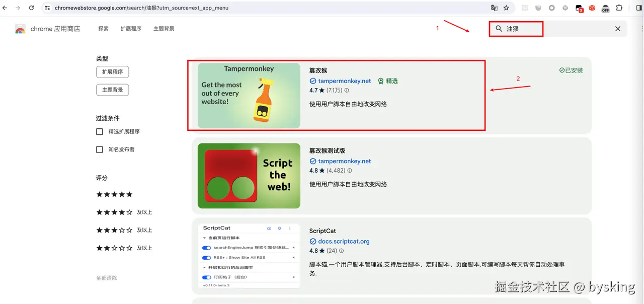
Task: Select four stars 及以上 rating filter
Action: tap(124, 212)
